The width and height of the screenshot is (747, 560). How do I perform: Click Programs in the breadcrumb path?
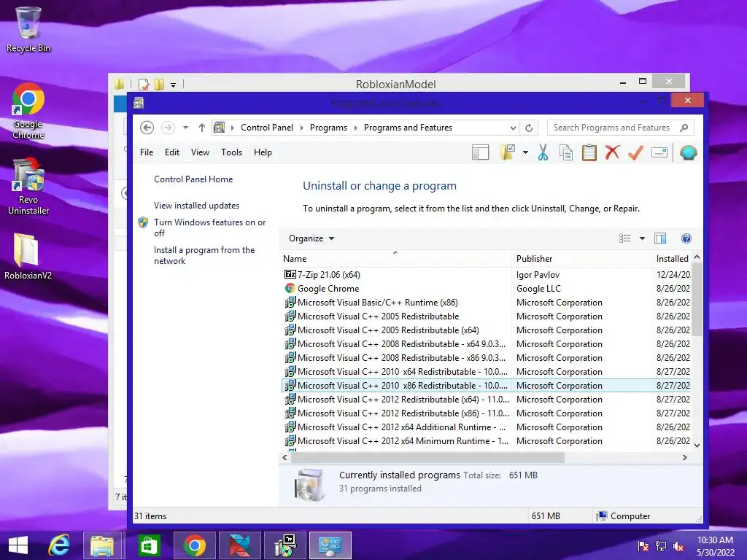click(328, 128)
